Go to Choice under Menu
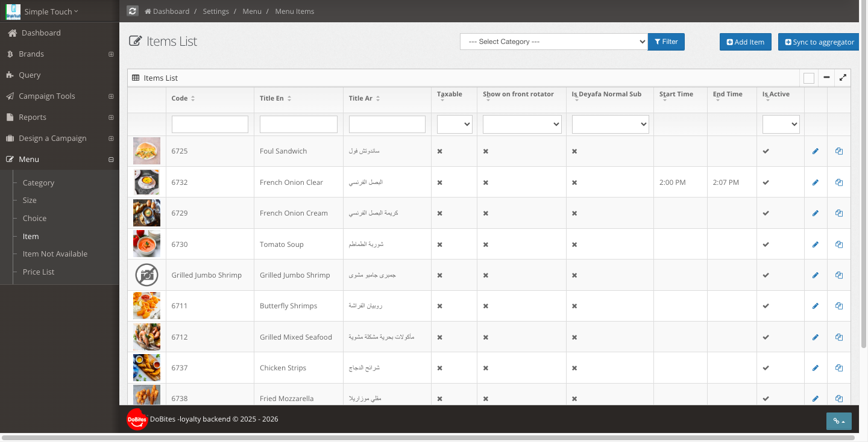Viewport: 868px width, 442px height. (34, 219)
